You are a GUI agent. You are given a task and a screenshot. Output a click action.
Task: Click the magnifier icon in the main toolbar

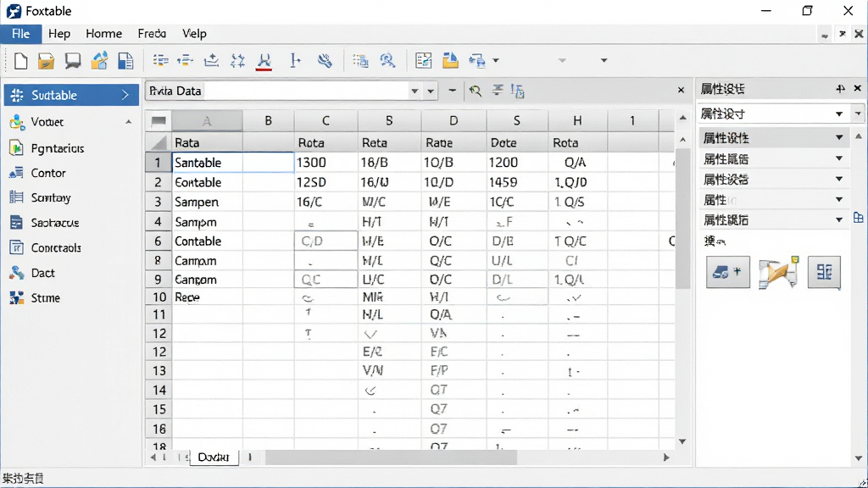(387, 60)
